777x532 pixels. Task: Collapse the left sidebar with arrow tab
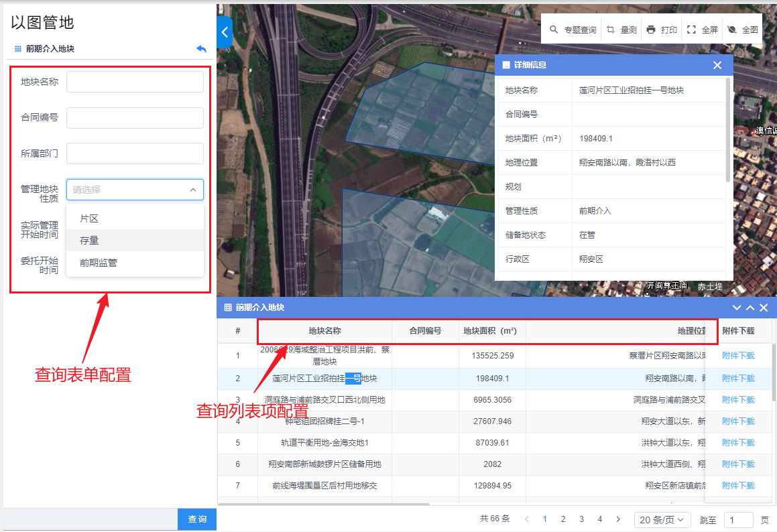[x=225, y=32]
